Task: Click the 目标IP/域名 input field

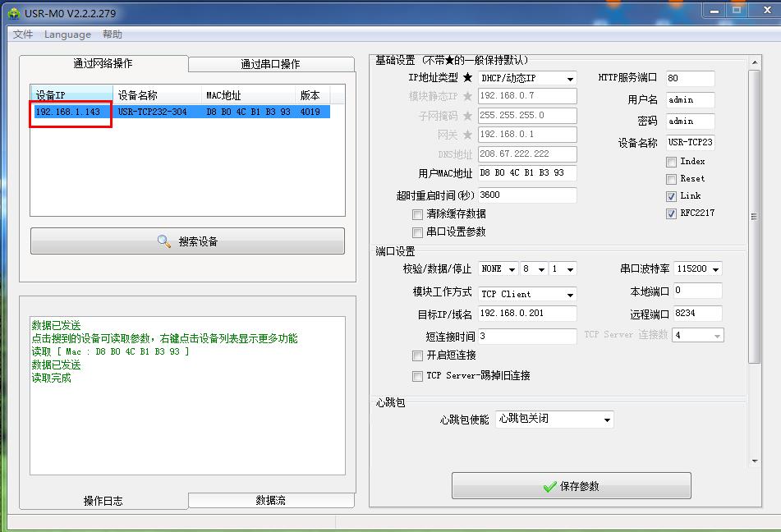Action: [x=526, y=314]
